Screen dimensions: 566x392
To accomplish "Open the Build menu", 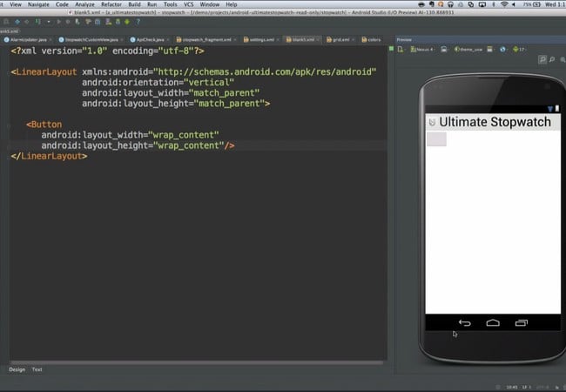I will click(x=134, y=4).
